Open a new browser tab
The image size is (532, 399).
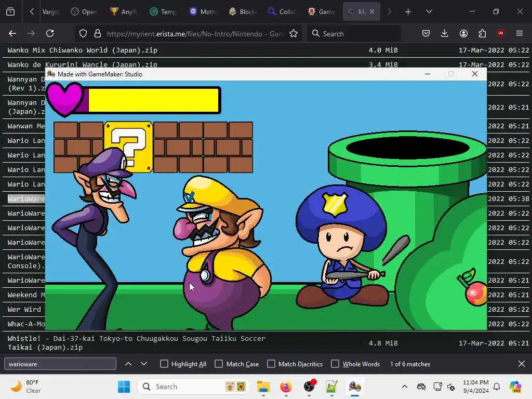point(408,12)
